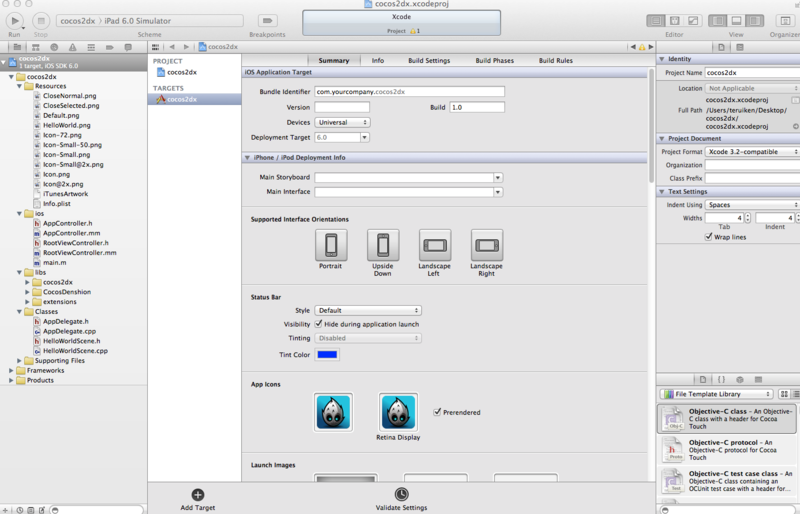Open the Indent Using Spaces dropdown
This screenshot has width=800, height=514.
(752, 205)
